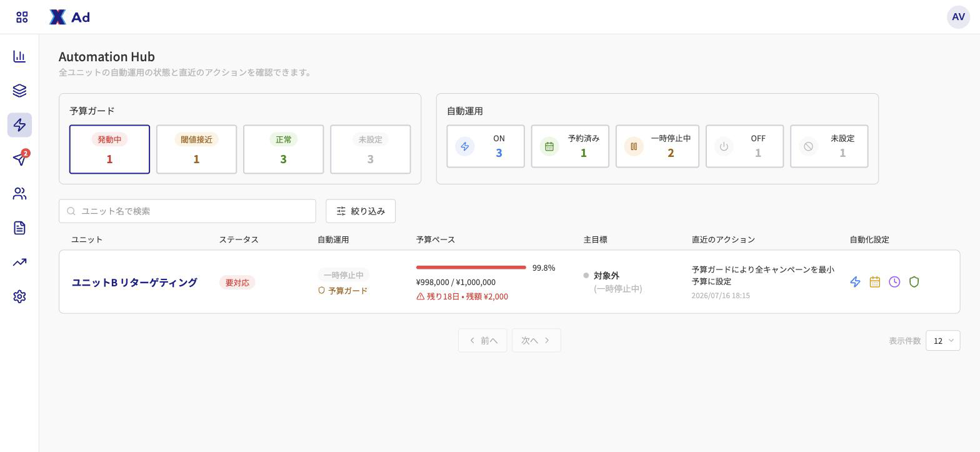Toggle the 未設定 automation filter card
This screenshot has width=980, height=452.
(829, 146)
